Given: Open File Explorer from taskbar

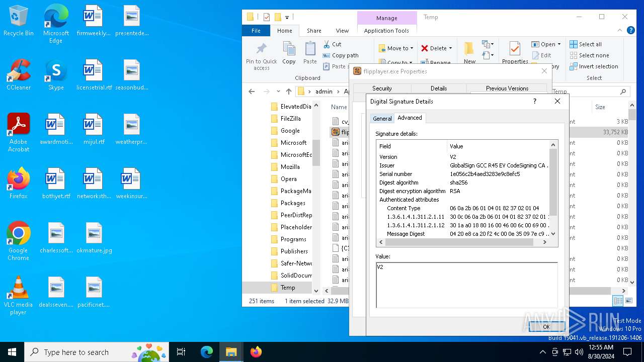Looking at the screenshot, I should pos(231,352).
